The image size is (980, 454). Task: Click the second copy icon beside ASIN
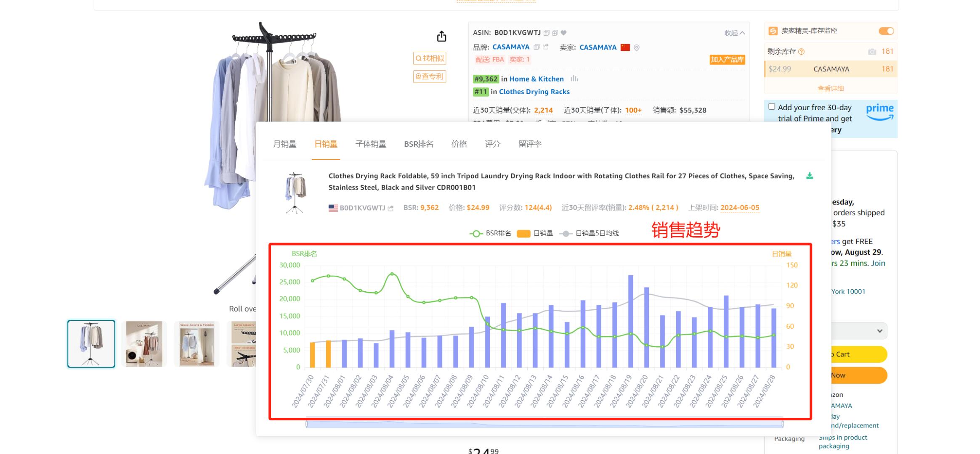click(555, 33)
